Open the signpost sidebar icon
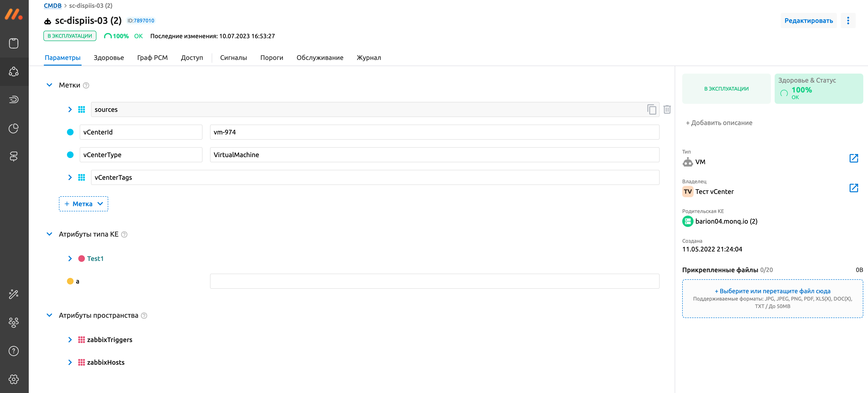 [14, 156]
